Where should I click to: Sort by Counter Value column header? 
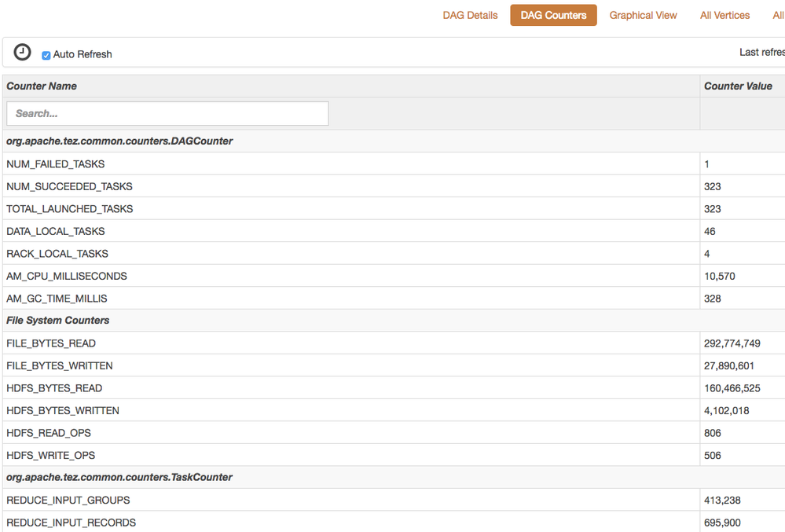pyautogui.click(x=738, y=86)
